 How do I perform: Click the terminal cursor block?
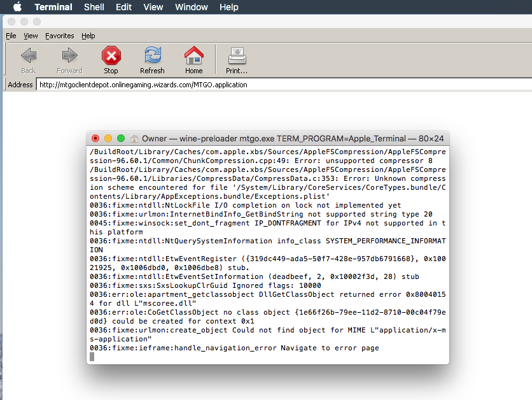[x=92, y=357]
